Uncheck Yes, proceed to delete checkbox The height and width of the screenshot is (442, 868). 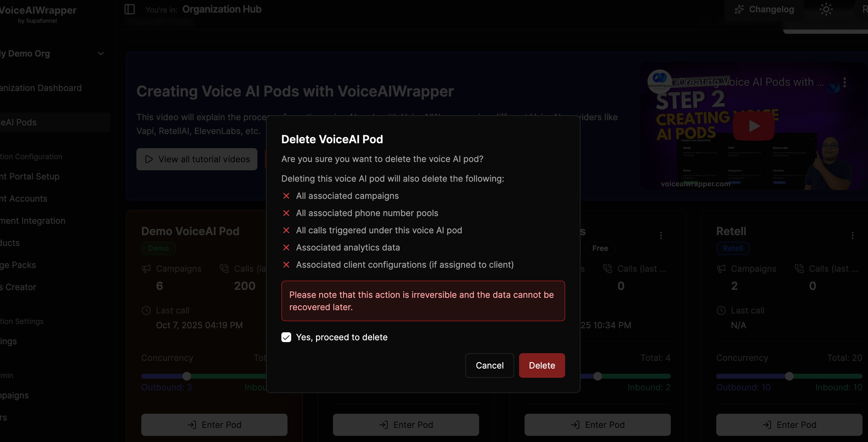tap(286, 337)
